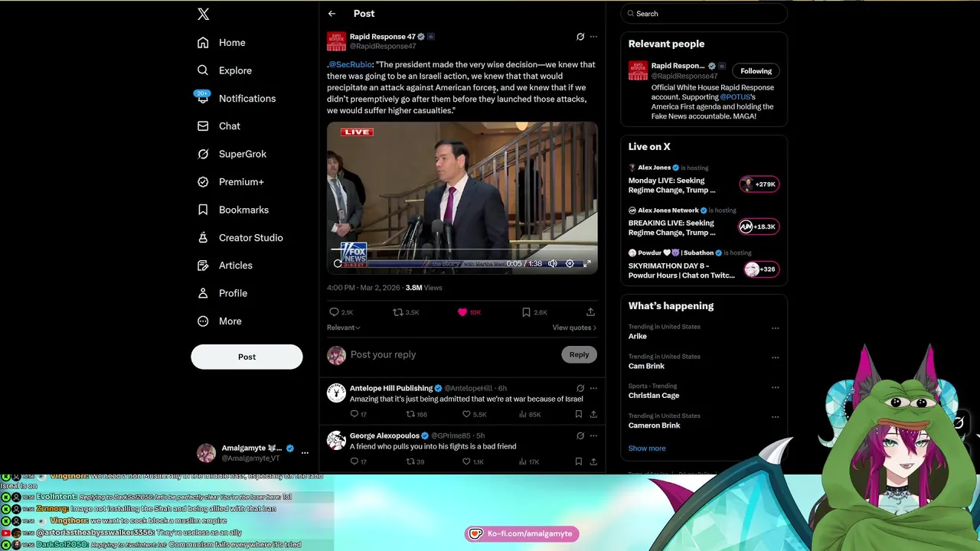Click the Creator Studio icon in sidebar
The image size is (980, 551).
coord(203,237)
